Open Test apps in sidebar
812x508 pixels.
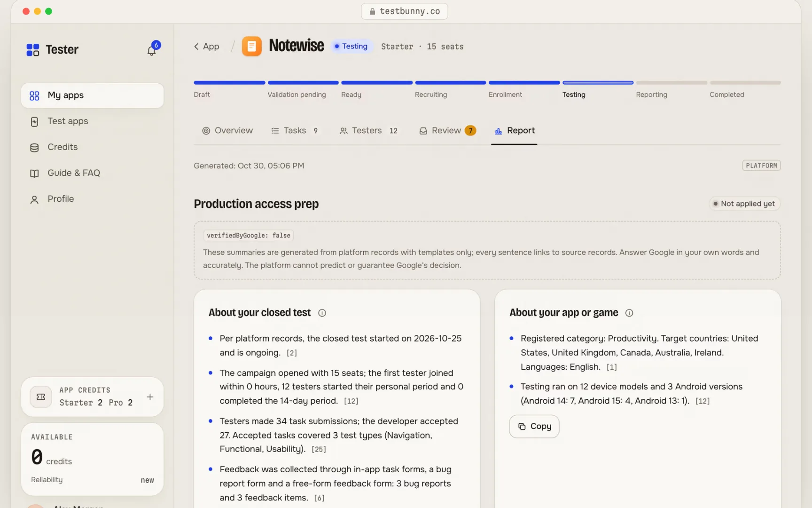click(93, 121)
